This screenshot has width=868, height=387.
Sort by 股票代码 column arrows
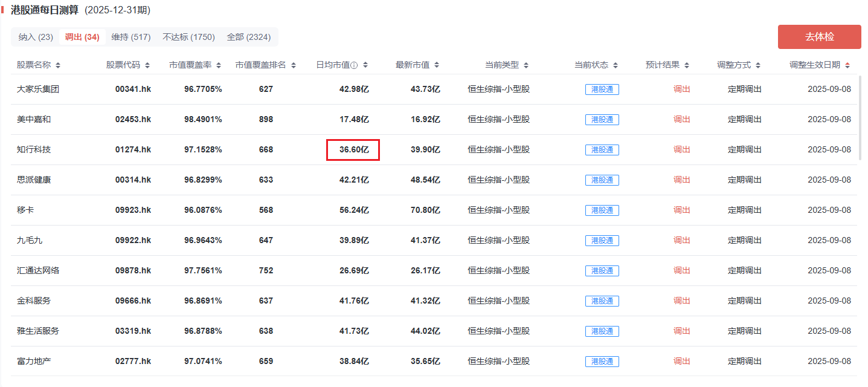[x=147, y=65]
